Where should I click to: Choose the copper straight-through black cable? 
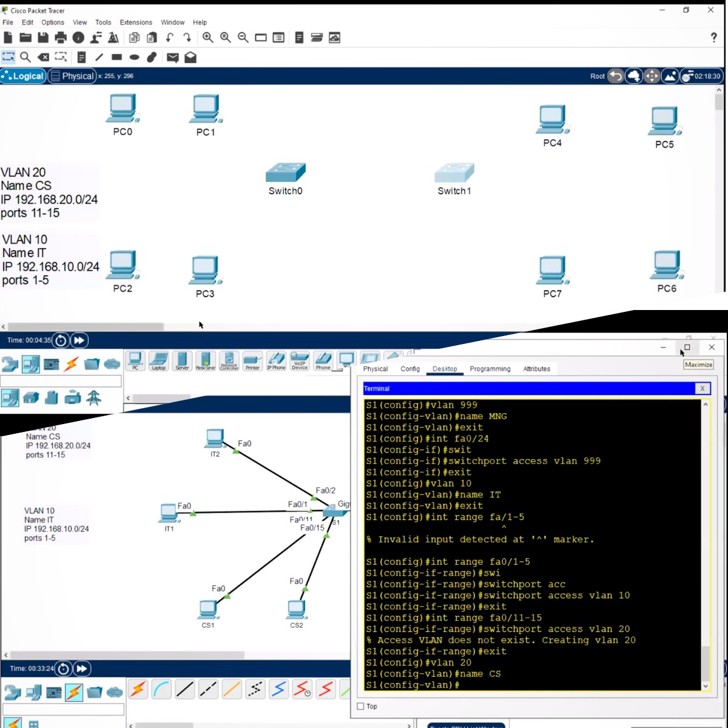(185, 690)
